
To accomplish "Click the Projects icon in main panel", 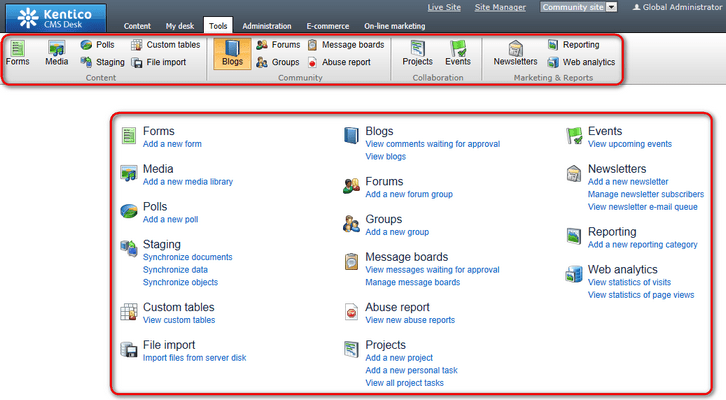I will point(351,350).
